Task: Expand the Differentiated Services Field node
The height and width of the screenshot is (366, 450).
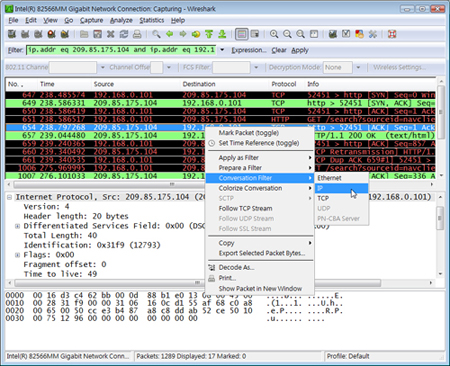Action: [x=17, y=226]
